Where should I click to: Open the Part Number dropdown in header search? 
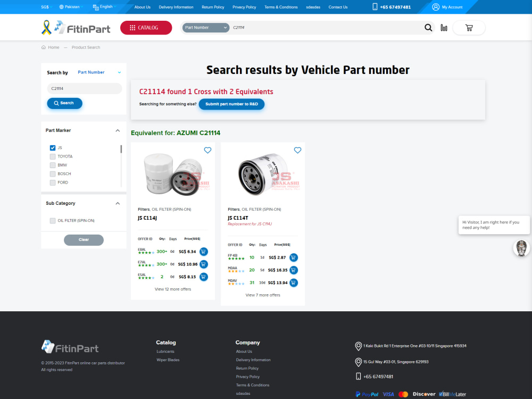206,28
